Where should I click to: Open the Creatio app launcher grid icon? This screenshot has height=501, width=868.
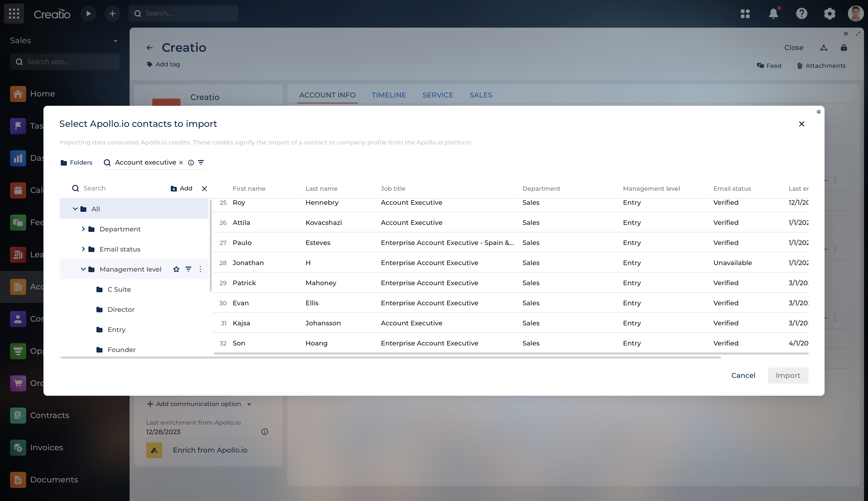click(14, 13)
